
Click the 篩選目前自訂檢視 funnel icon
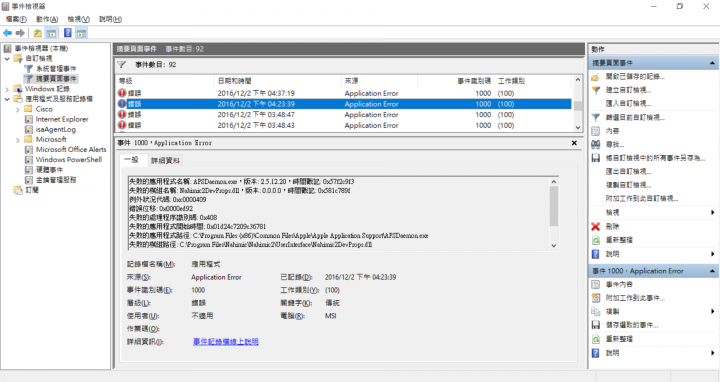point(596,118)
